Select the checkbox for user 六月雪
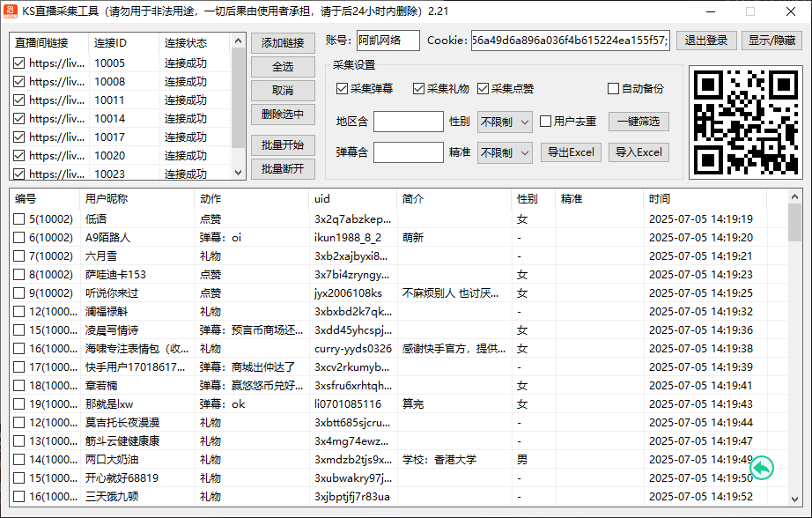 (19, 256)
